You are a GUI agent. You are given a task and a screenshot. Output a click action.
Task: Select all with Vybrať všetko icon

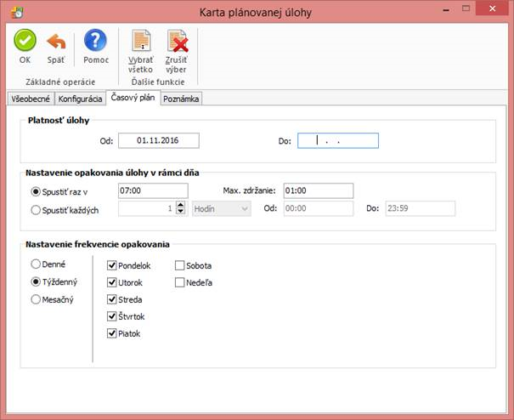coord(141,41)
